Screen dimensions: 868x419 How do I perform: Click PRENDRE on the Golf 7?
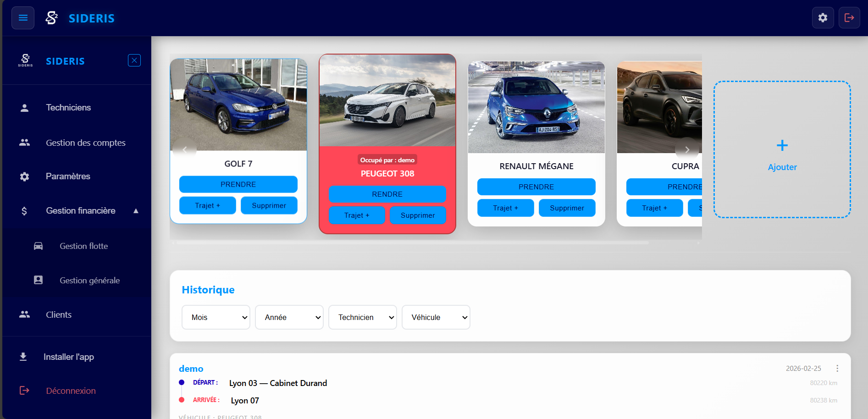point(238,184)
